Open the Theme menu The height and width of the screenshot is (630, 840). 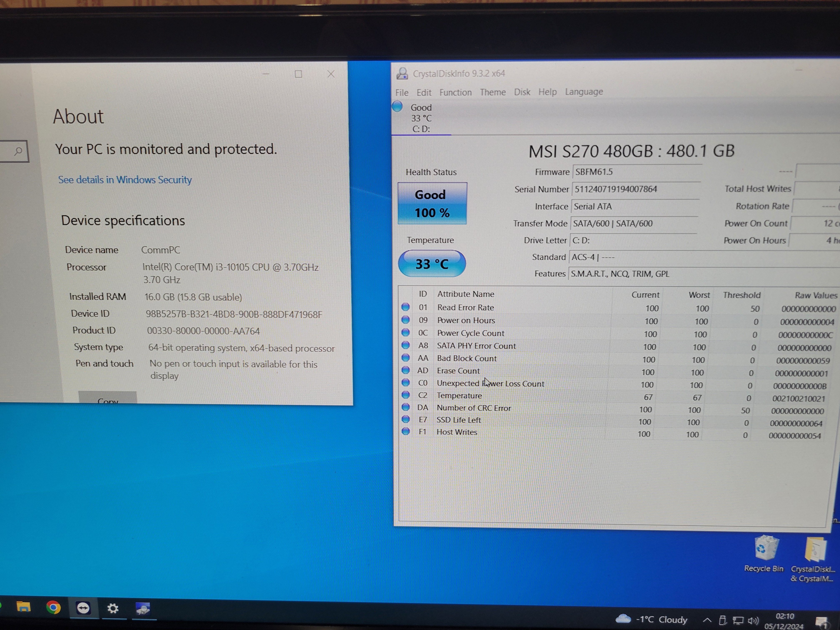pyautogui.click(x=492, y=92)
